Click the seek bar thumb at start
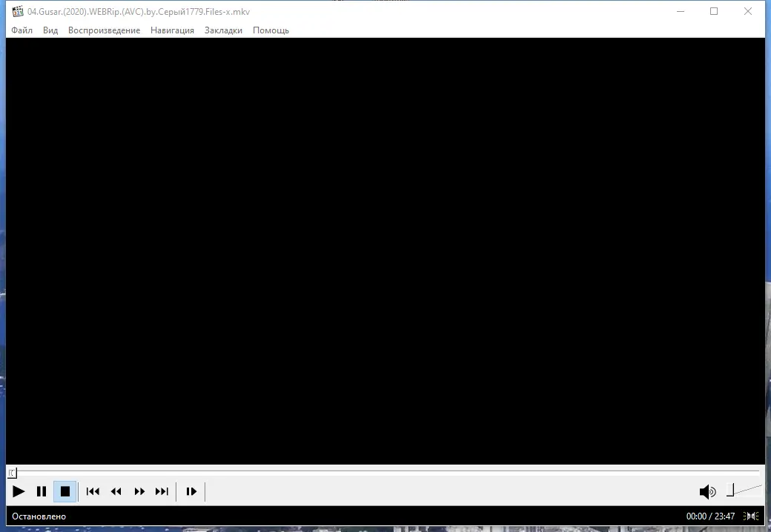This screenshot has width=771, height=532. (12, 473)
